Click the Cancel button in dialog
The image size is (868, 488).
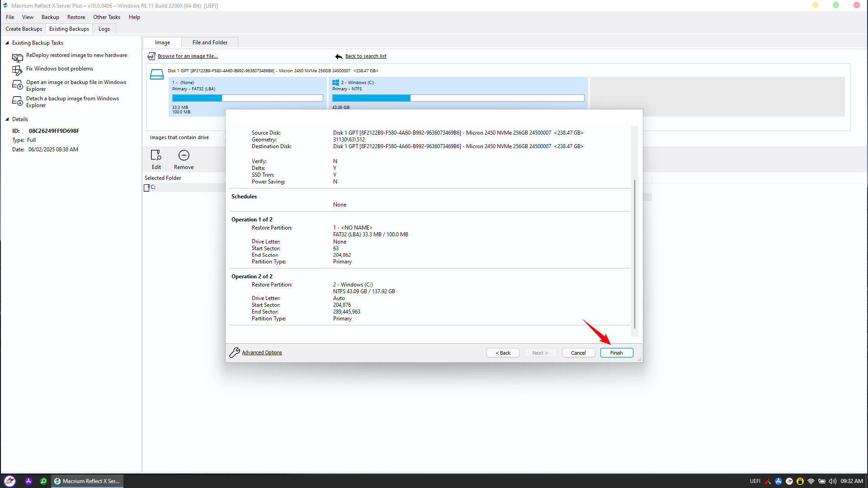(578, 353)
